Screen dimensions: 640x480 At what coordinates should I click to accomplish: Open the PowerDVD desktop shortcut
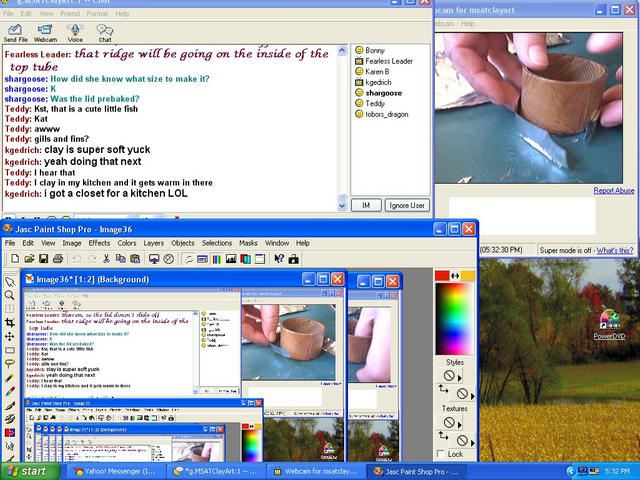pyautogui.click(x=609, y=325)
